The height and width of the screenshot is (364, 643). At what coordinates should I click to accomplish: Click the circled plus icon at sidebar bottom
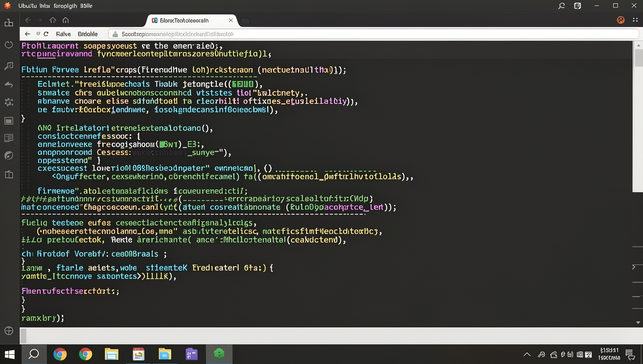pyautogui.click(x=9, y=331)
